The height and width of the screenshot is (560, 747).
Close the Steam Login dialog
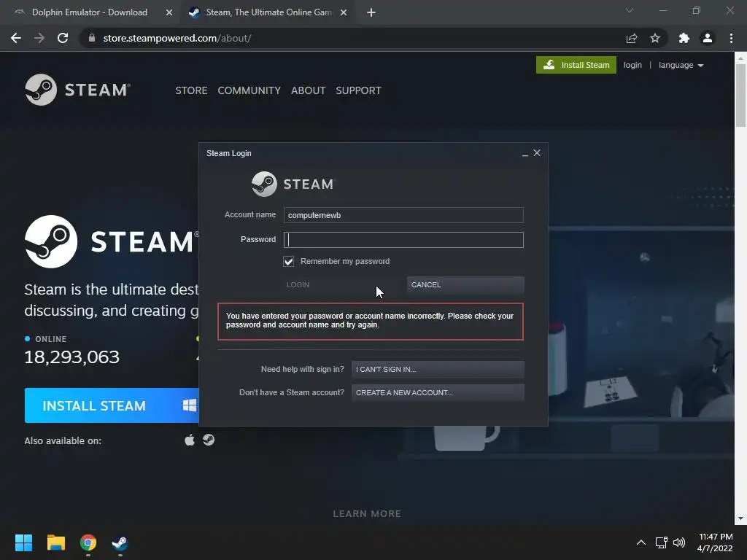tap(537, 153)
